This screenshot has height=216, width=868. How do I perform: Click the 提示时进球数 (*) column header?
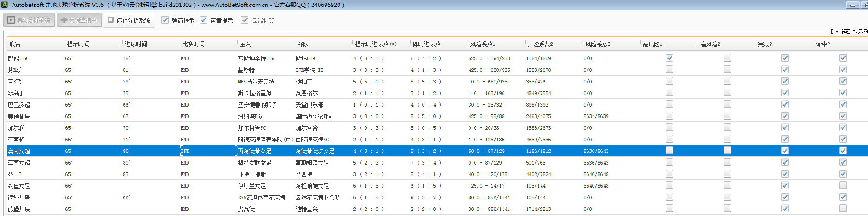point(375,44)
